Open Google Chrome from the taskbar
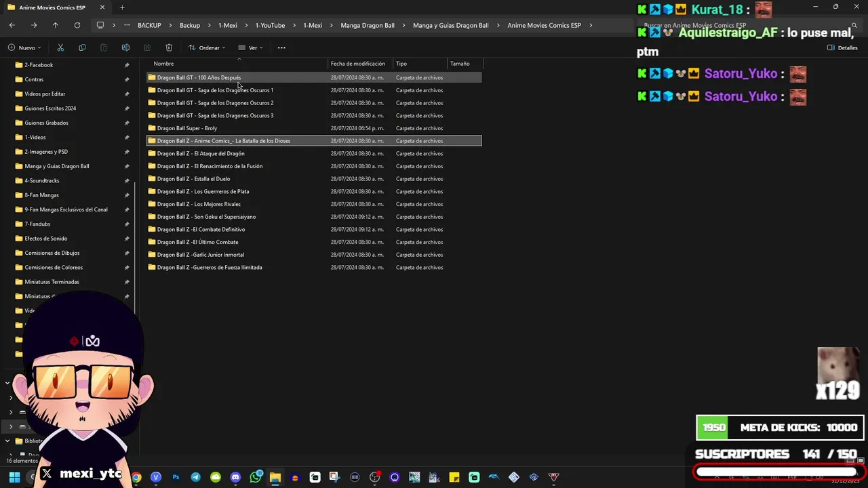868x488 pixels. click(x=136, y=477)
